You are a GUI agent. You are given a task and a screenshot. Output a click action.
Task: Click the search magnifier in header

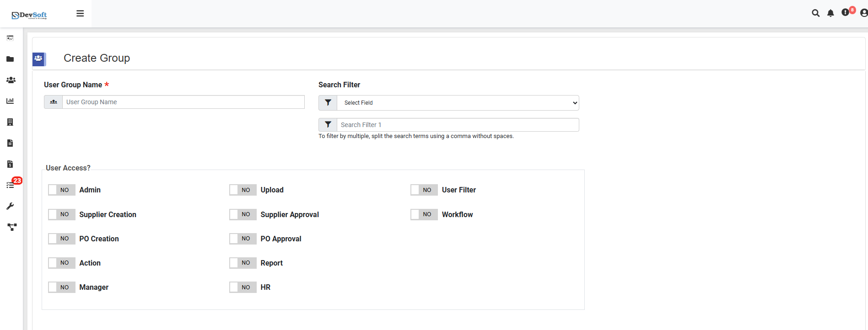(815, 13)
